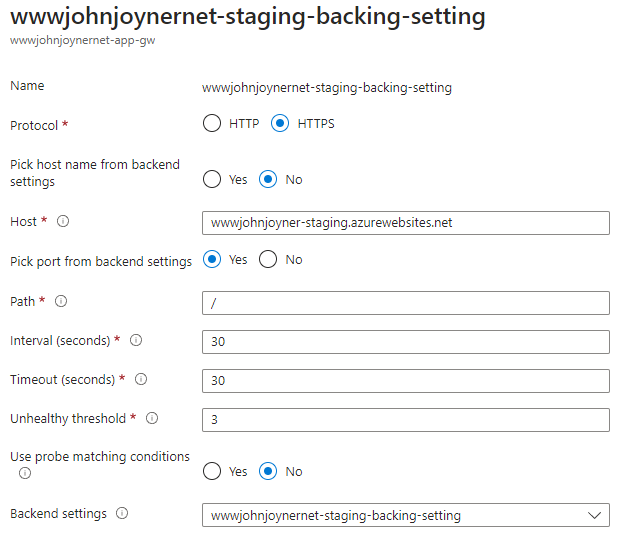This screenshot has width=630, height=559.
Task: Focus the Interval seconds field
Action: pos(405,341)
